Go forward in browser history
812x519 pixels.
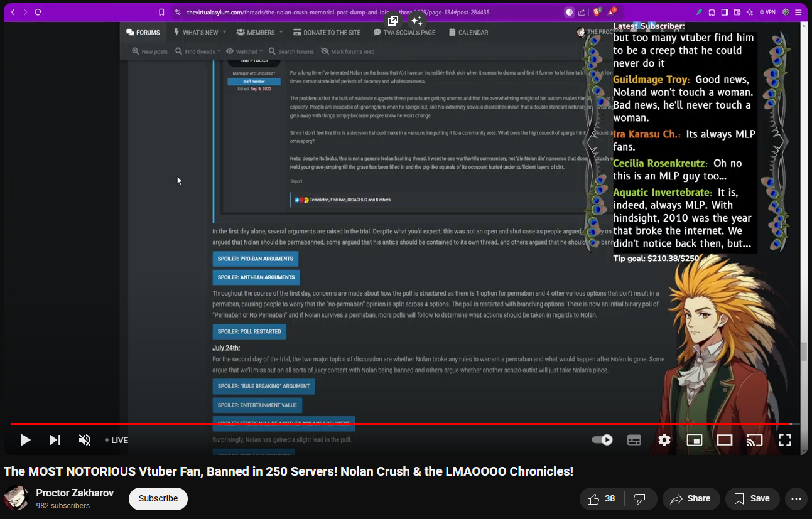pos(25,12)
